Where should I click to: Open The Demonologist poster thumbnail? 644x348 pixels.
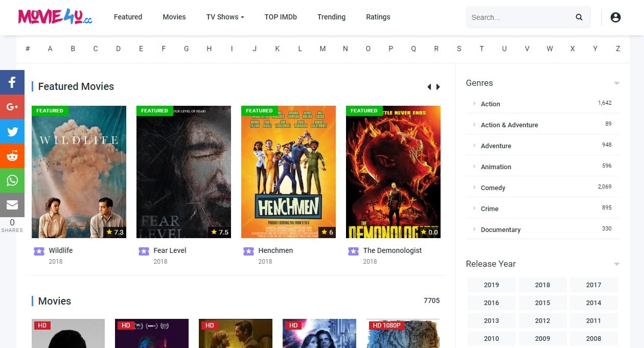click(393, 172)
